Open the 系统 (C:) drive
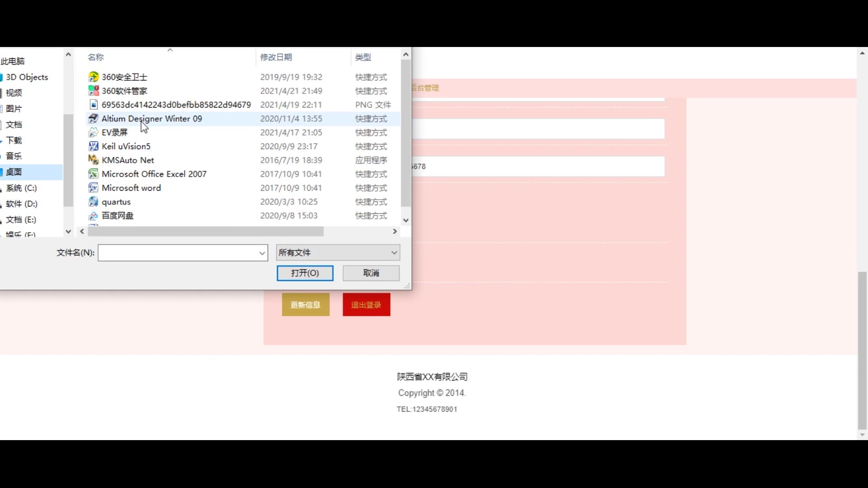The width and height of the screenshot is (868, 488). [21, 188]
